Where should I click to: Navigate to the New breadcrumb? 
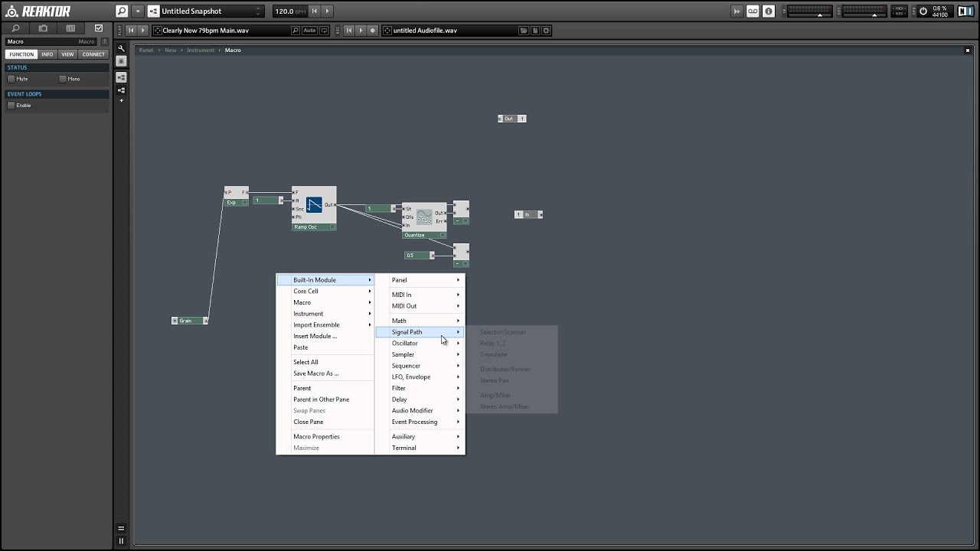coord(170,50)
